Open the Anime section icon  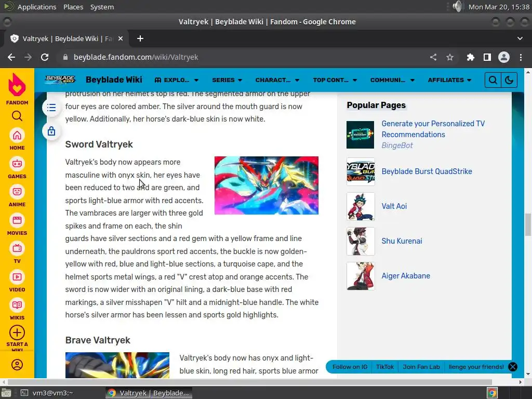coord(17,192)
